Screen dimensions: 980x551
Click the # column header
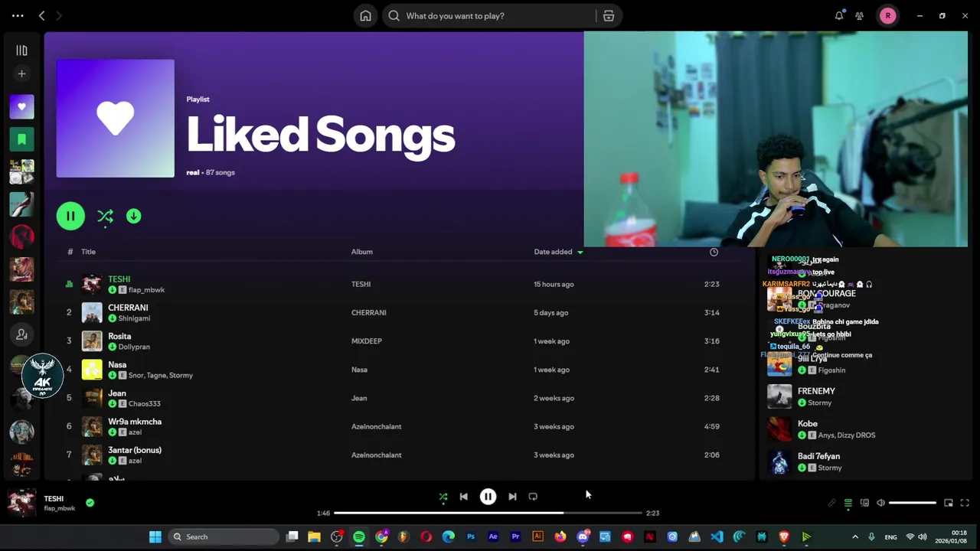point(70,252)
